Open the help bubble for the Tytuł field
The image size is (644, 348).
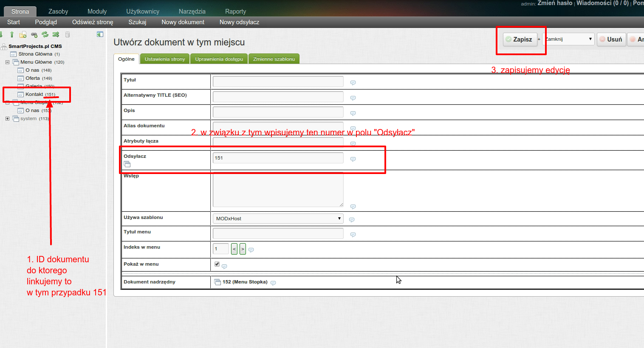tap(353, 83)
